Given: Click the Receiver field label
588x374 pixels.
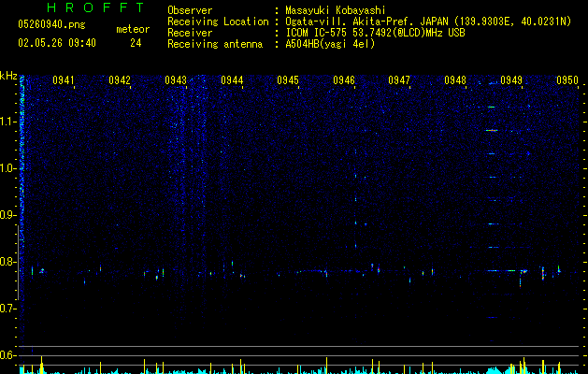Looking at the screenshot, I should pyautogui.click(x=190, y=33).
